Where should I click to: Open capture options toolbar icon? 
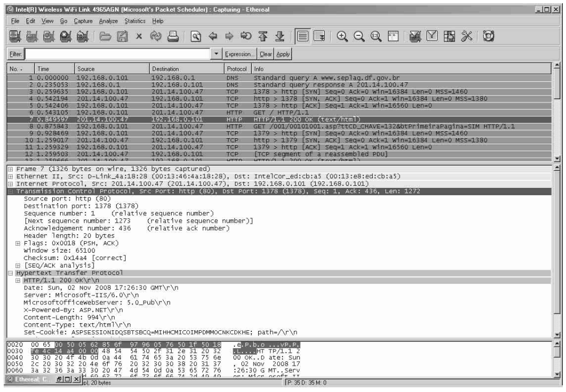(32, 36)
